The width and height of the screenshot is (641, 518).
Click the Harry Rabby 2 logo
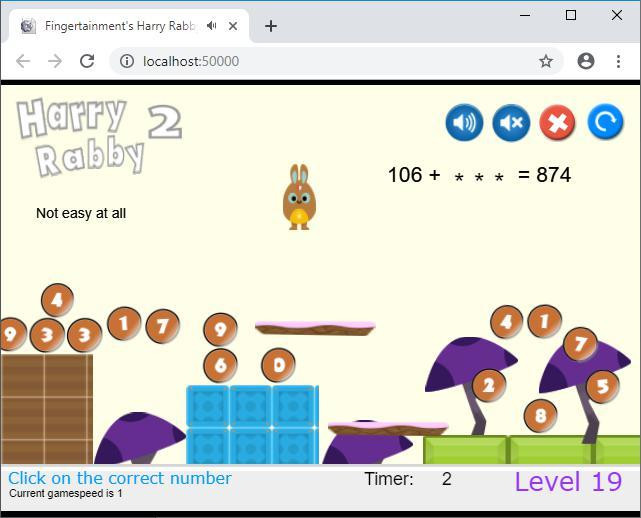tap(99, 136)
